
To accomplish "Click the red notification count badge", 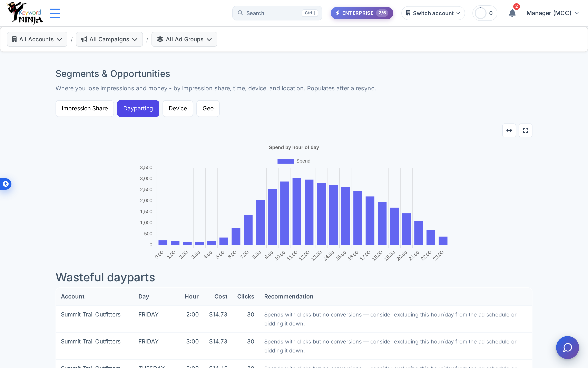I will pos(516,7).
